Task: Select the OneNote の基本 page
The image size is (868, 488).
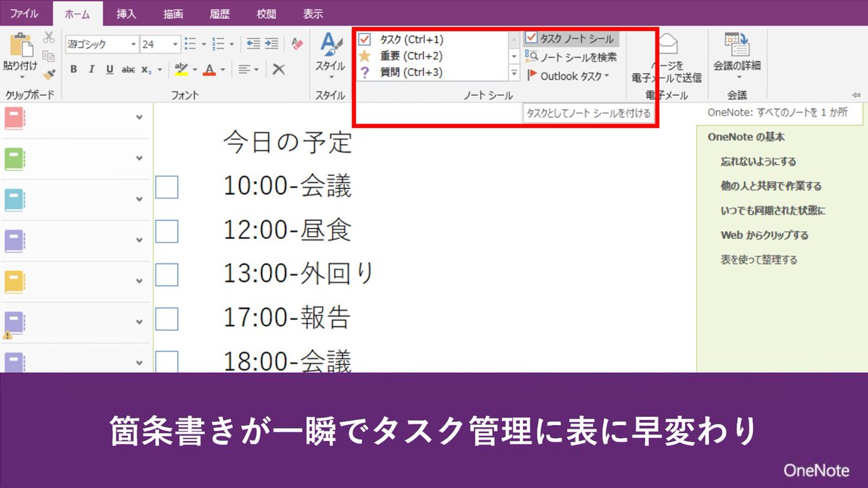Action: (x=746, y=136)
